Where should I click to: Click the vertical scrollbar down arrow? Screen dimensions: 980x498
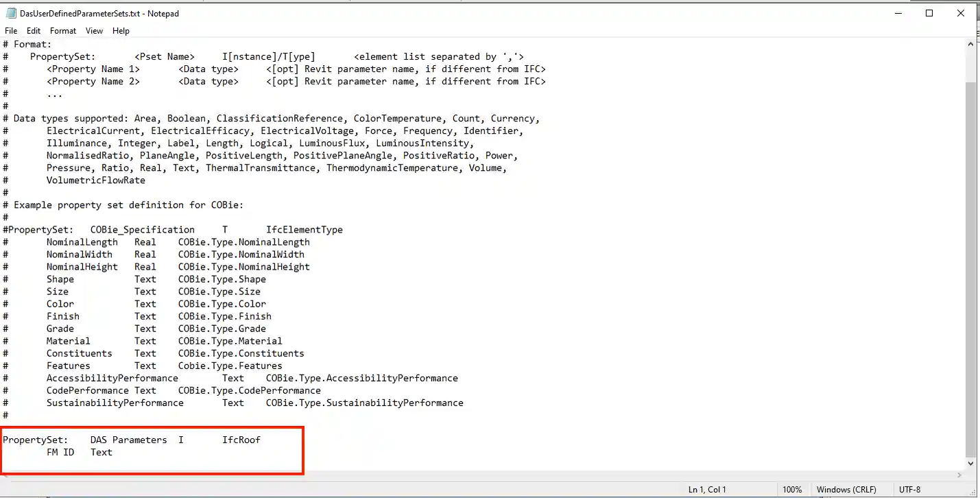[971, 463]
